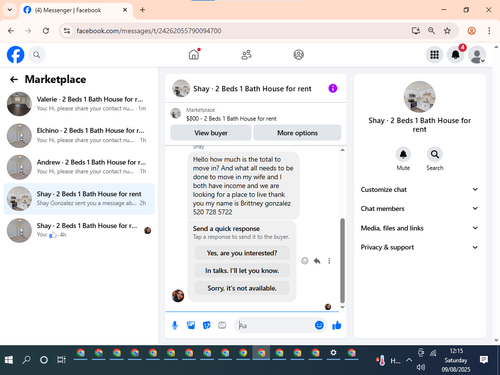This screenshot has width=500, height=375.
Task: Open the Groups icon in top navigation
Action: click(298, 55)
